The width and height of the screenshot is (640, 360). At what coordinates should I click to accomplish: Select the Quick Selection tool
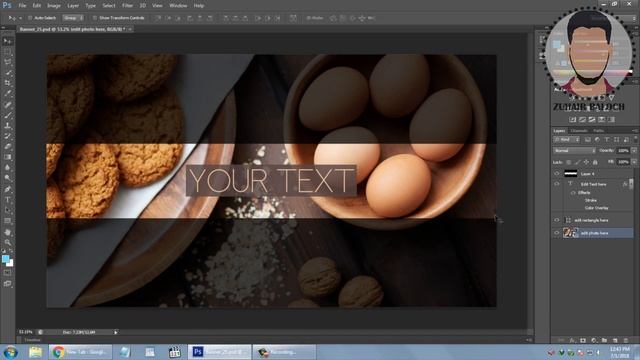tap(7, 73)
